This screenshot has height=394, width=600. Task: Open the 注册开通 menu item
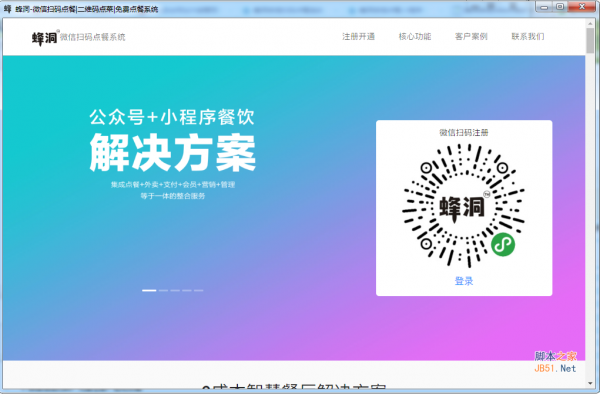358,37
